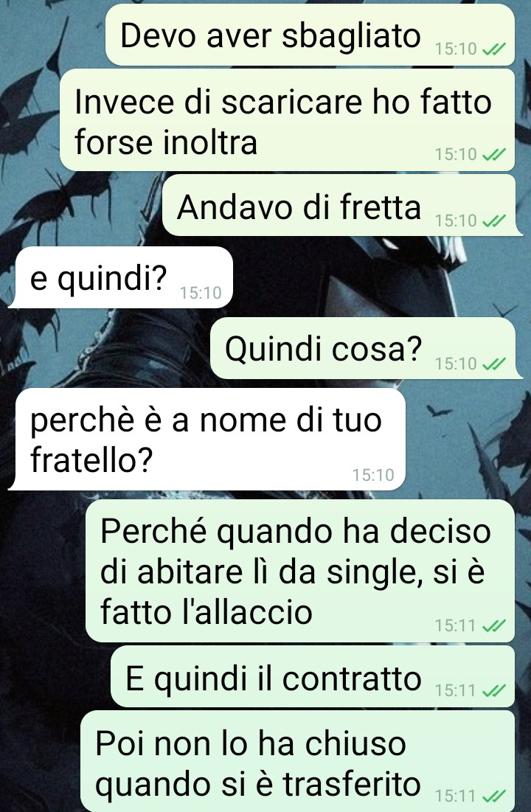531x812 pixels.
Task: Tap the 'Quindi cosa?' sent message
Action: pos(363,348)
